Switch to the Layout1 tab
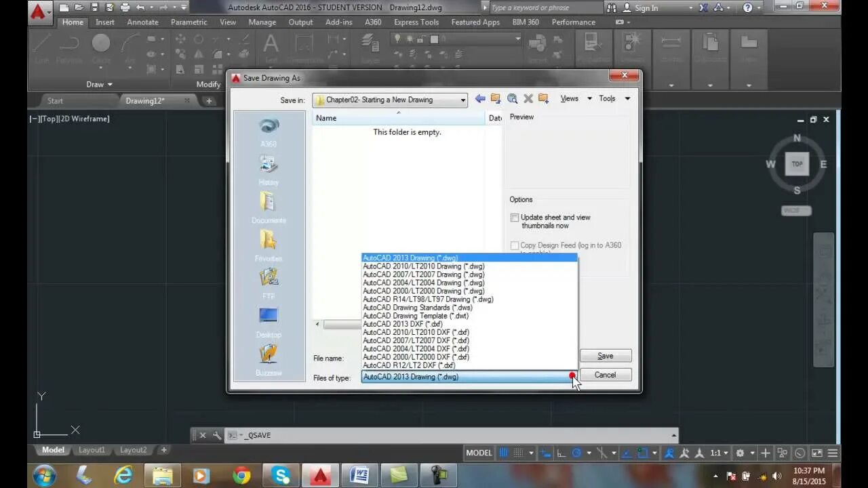The image size is (868, 488). (92, 450)
